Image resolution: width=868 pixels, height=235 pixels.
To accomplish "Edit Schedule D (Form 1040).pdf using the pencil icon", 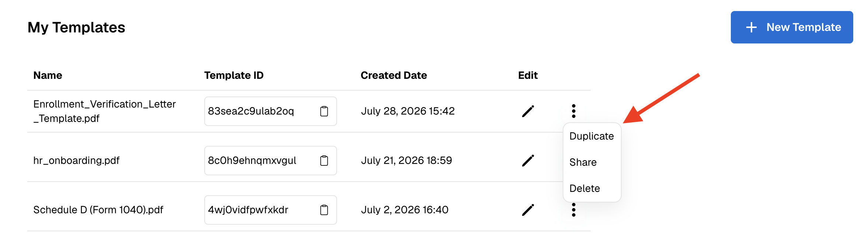I will click(x=528, y=210).
